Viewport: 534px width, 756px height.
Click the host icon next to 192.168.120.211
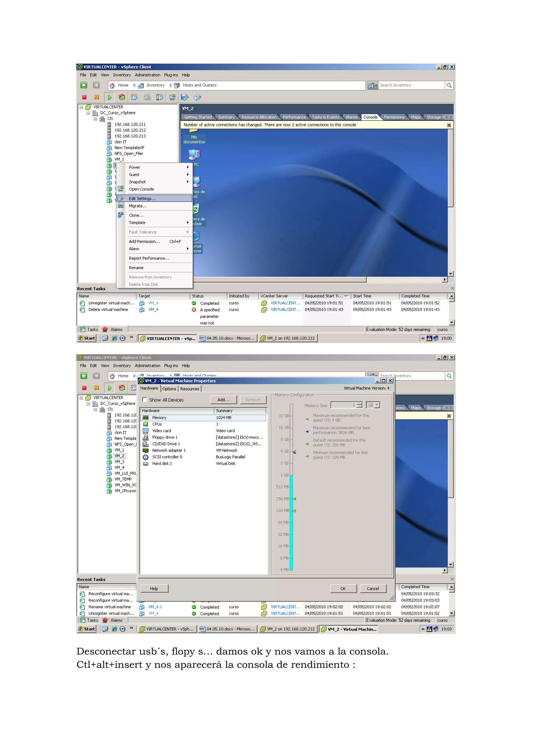coord(109,124)
